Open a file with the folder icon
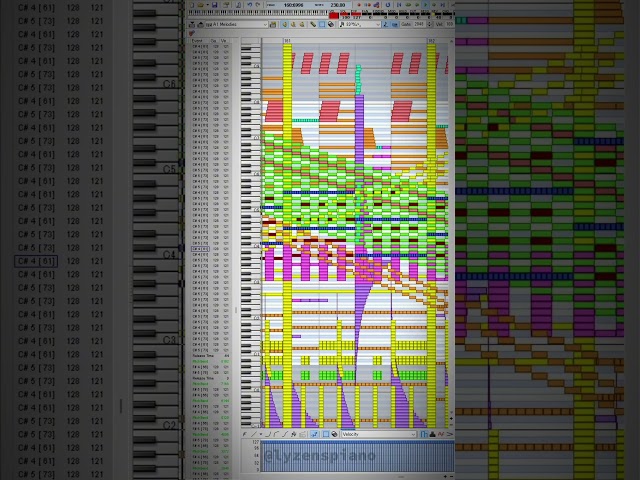Viewport: 640px width, 480px height. 201,5
